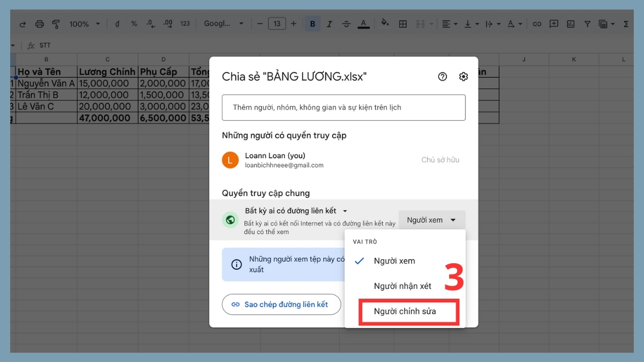
Task: Insert a link with the link icon
Action: tap(537, 23)
